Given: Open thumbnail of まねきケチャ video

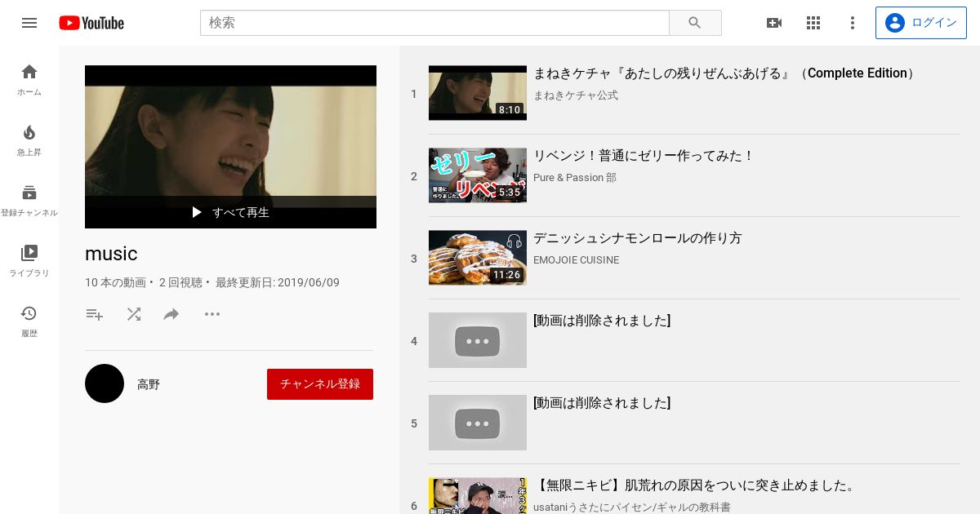Looking at the screenshot, I should click(478, 93).
